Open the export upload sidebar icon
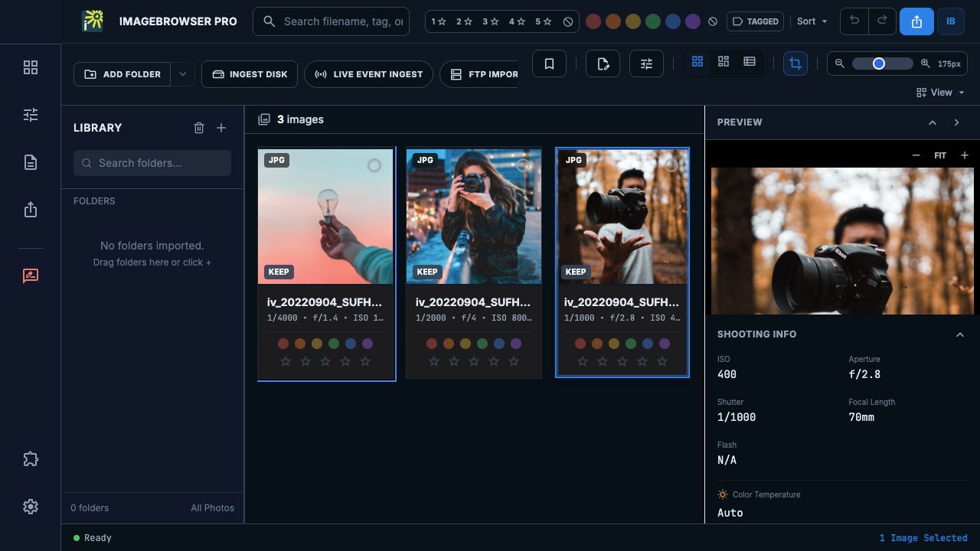The image size is (980, 551). 31,210
